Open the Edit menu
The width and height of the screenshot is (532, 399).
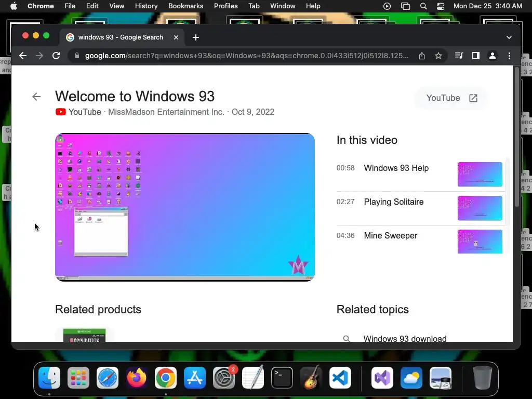(x=92, y=6)
